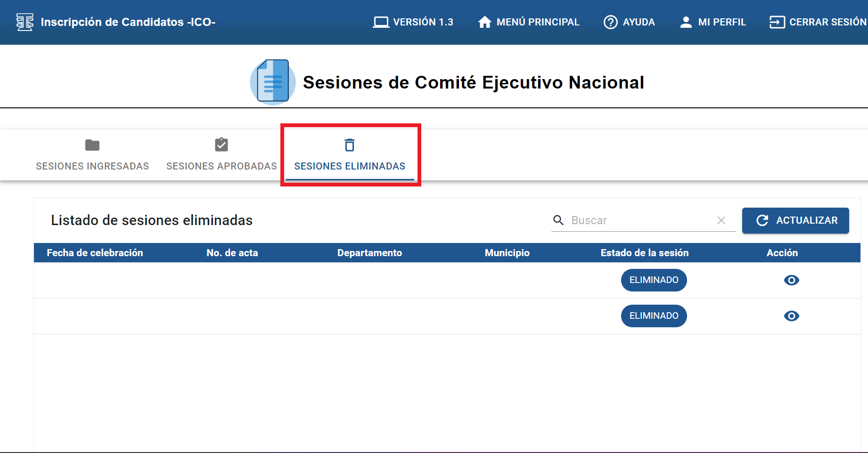Clear the search box with the X
Viewport: 868px width, 453px height.
click(x=721, y=220)
